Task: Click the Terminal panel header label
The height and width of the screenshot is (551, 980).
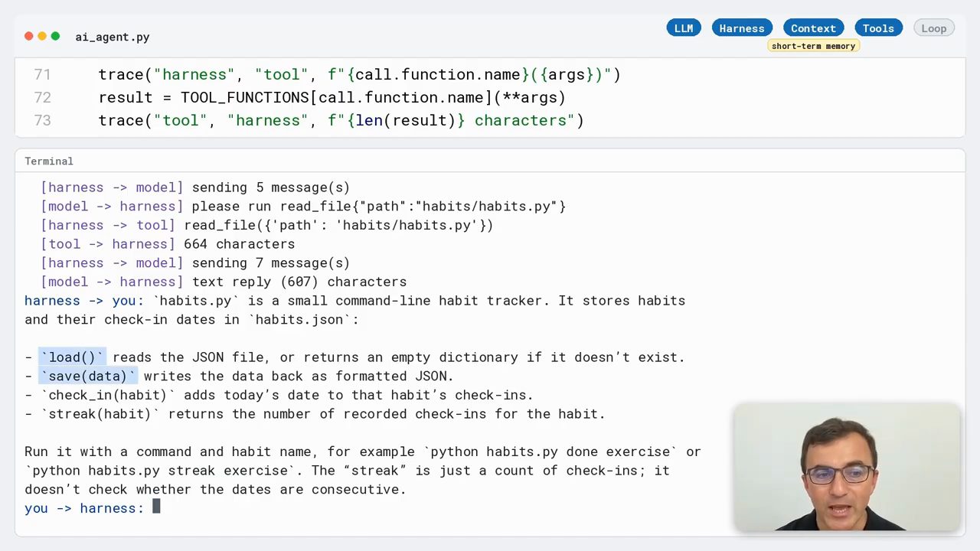Action: coord(49,161)
